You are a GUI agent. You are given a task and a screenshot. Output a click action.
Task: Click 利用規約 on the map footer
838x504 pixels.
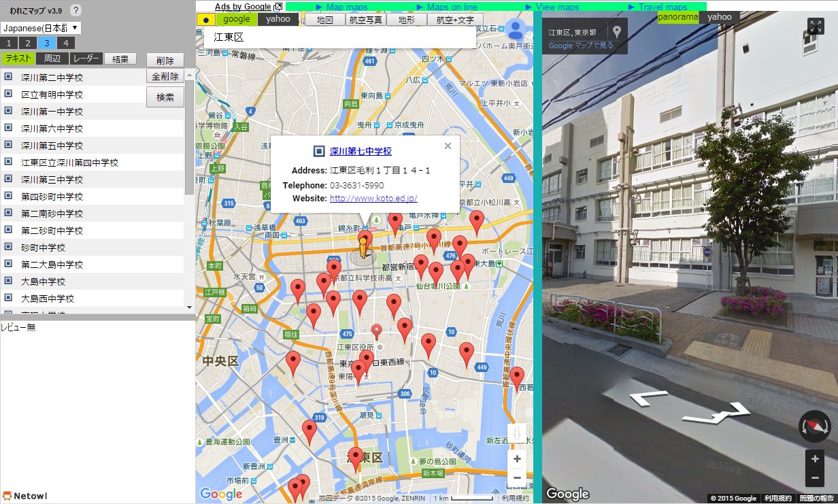point(515,499)
